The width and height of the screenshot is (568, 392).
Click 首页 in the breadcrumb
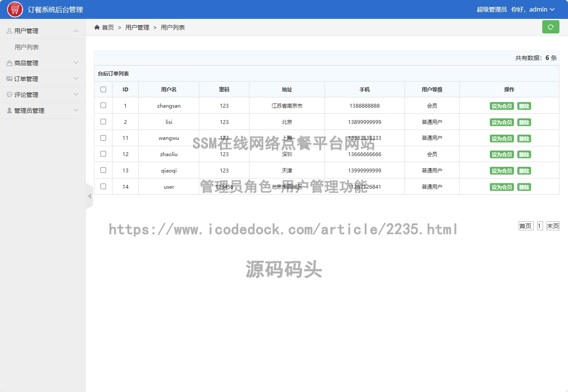pyautogui.click(x=108, y=27)
